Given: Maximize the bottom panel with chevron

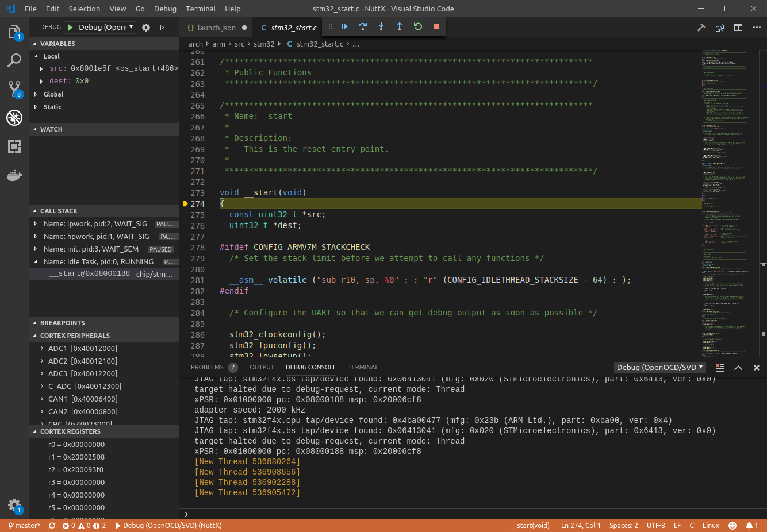Looking at the screenshot, I should 738,368.
